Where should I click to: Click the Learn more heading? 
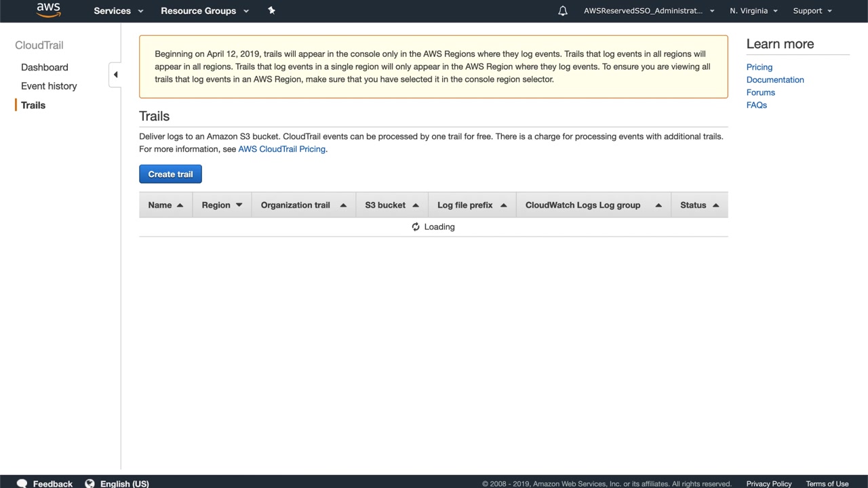780,44
